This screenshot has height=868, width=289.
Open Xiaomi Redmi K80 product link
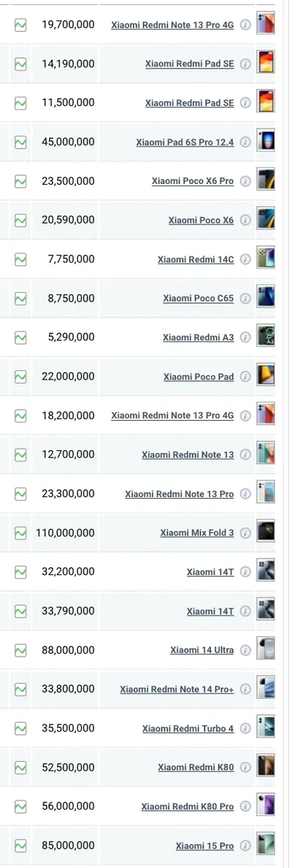(196, 767)
